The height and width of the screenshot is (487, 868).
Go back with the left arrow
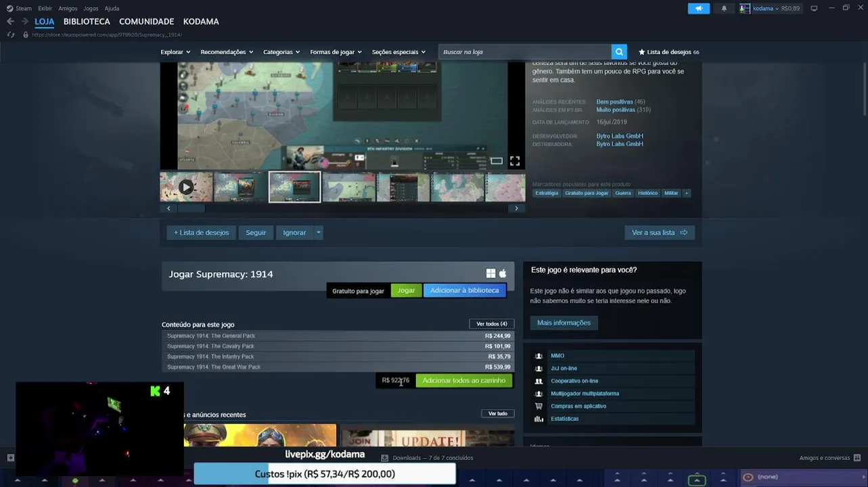tap(10, 22)
